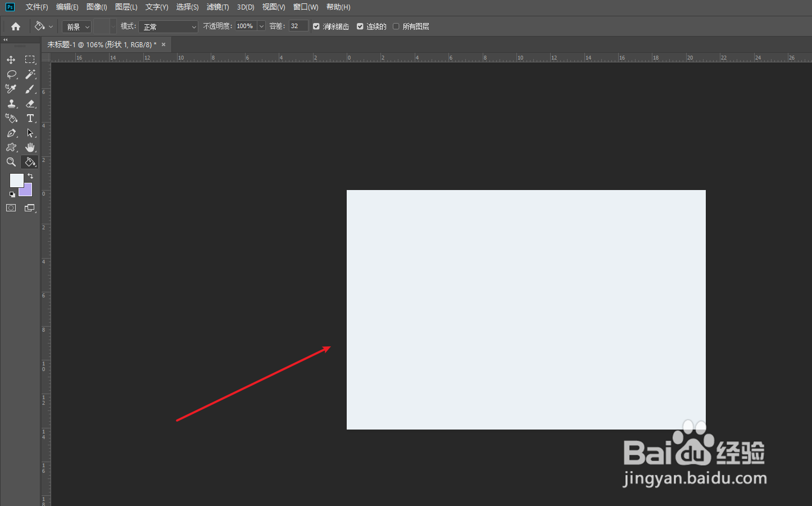Select the Custom Shape tool
The width and height of the screenshot is (812, 506).
point(11,147)
